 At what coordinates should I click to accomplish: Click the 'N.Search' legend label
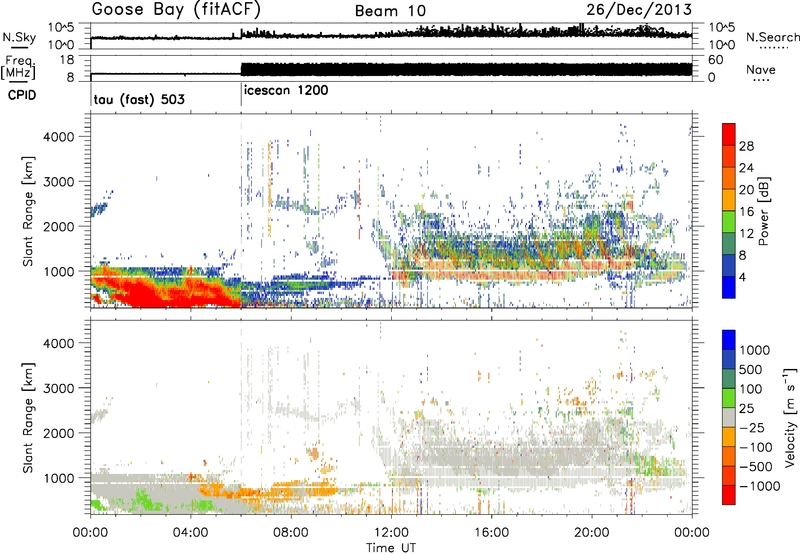772,37
